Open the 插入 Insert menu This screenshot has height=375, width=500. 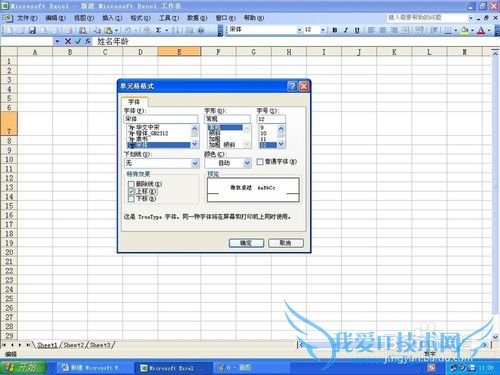click(x=112, y=18)
